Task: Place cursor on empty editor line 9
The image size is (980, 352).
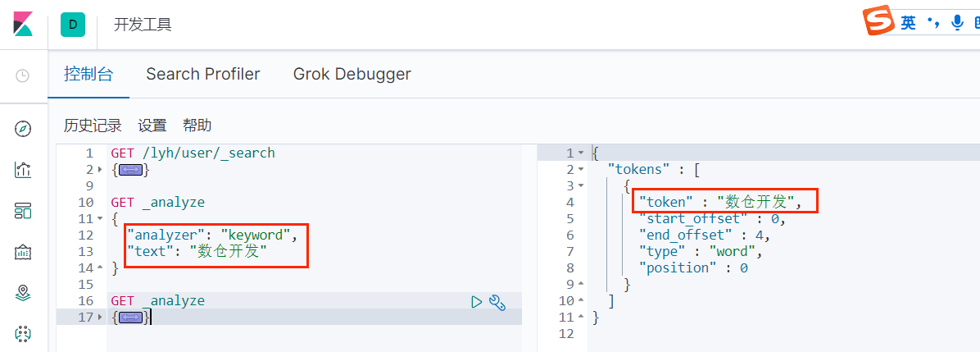Action: [314, 186]
